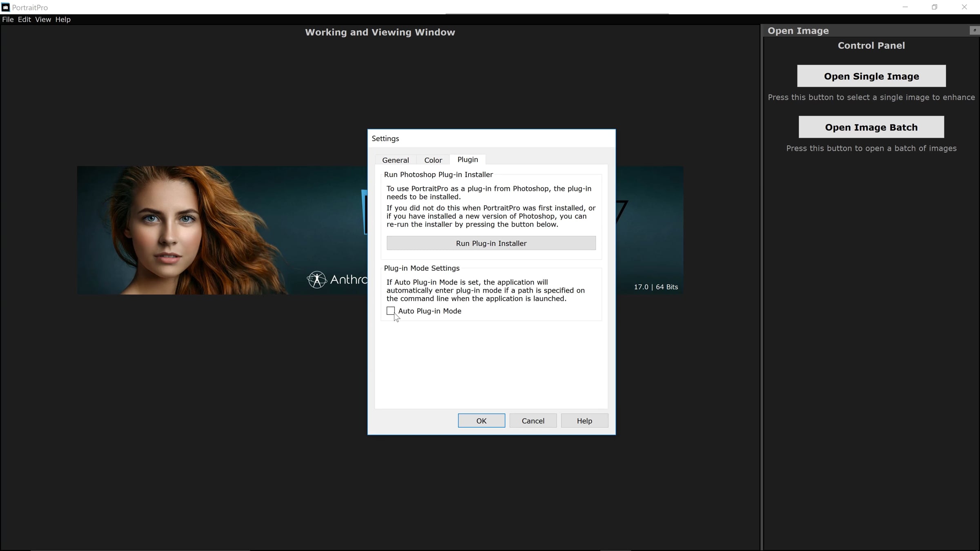Click the Anthropics logo on the splash banner
Image resolution: width=980 pixels, height=551 pixels.
pyautogui.click(x=317, y=280)
